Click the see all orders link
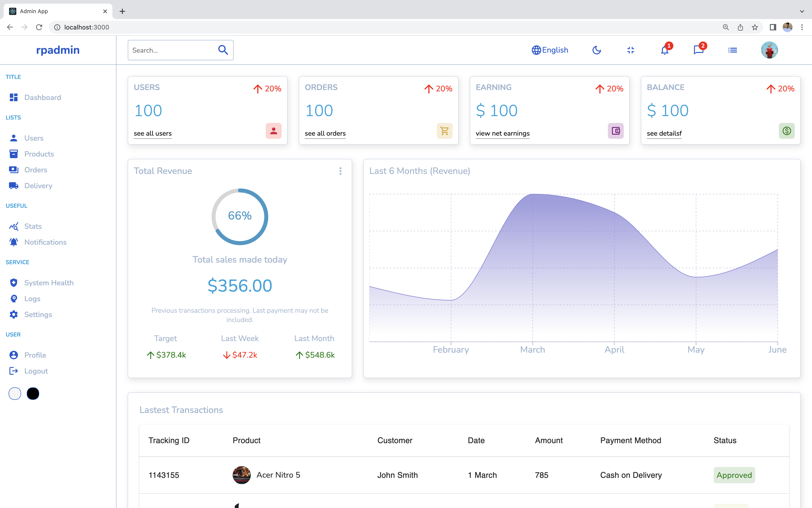 (x=325, y=133)
